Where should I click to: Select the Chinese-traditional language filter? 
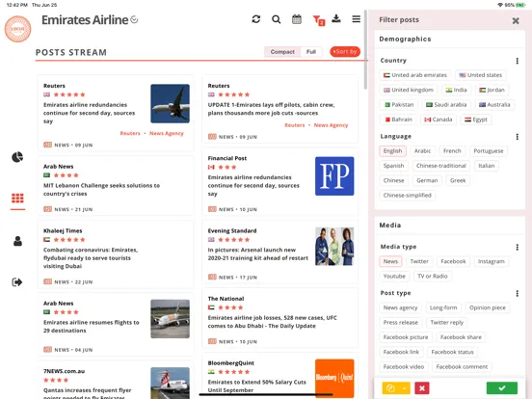point(441,166)
